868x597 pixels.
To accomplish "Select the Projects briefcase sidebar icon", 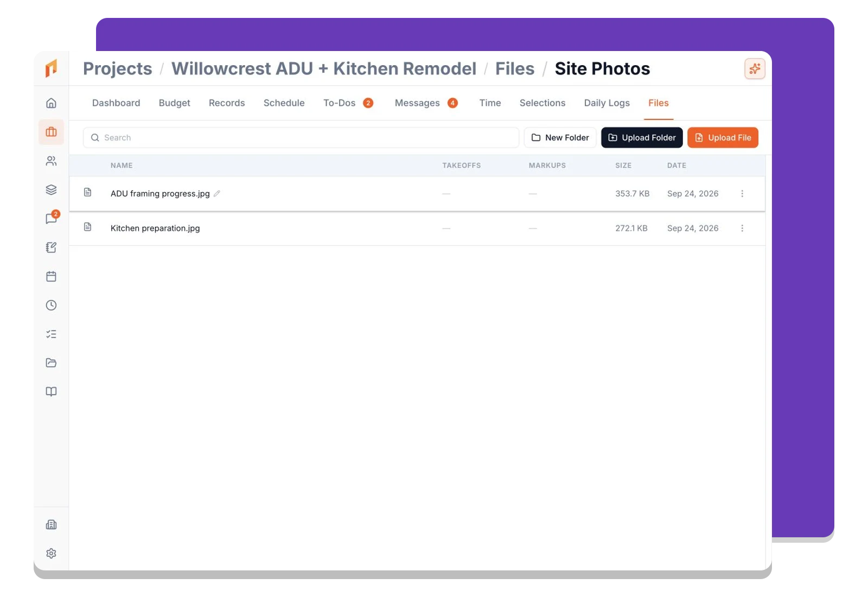I will [x=51, y=132].
